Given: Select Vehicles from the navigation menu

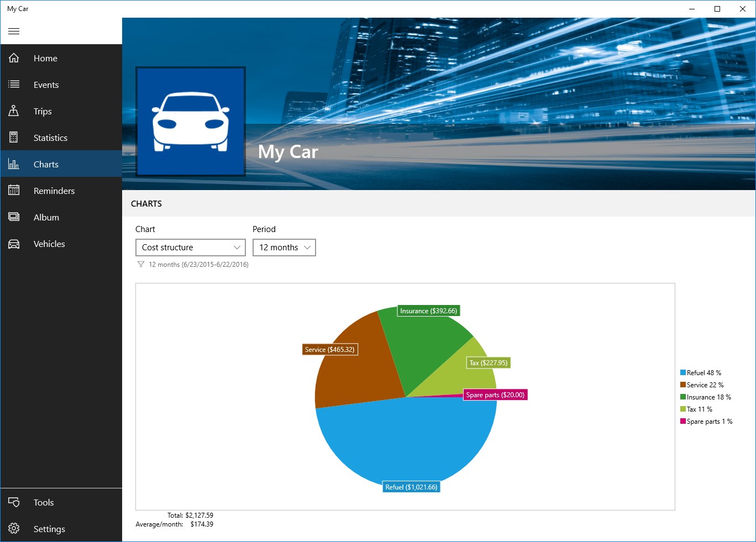Looking at the screenshot, I should (x=49, y=243).
